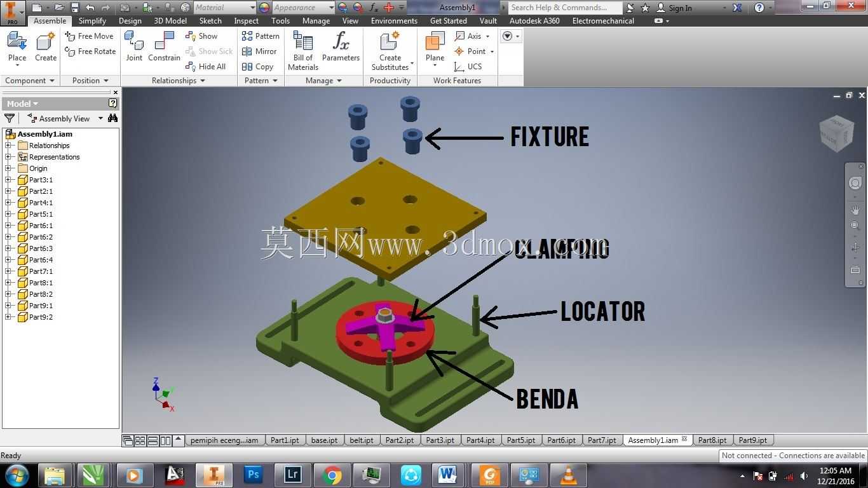Click the ViewCube in the viewport
This screenshot has width=868, height=488.
(836, 132)
